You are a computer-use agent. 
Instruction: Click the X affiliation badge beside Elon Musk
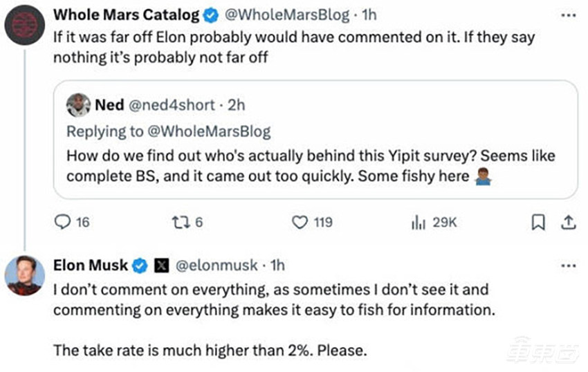[161, 265]
